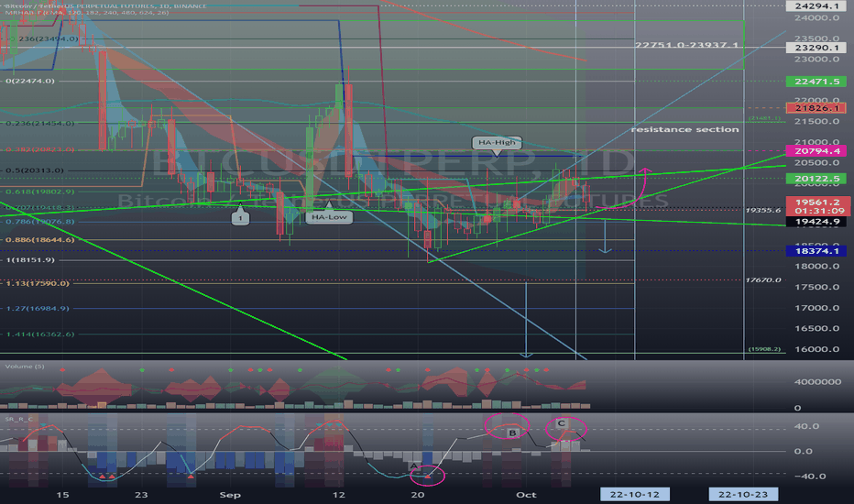Select the HA-Low callout label

click(329, 217)
